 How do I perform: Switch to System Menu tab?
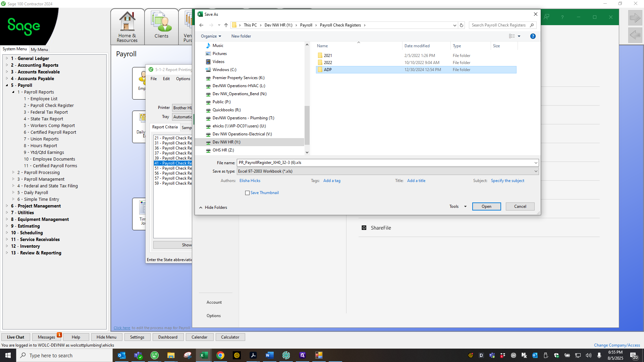pos(14,49)
